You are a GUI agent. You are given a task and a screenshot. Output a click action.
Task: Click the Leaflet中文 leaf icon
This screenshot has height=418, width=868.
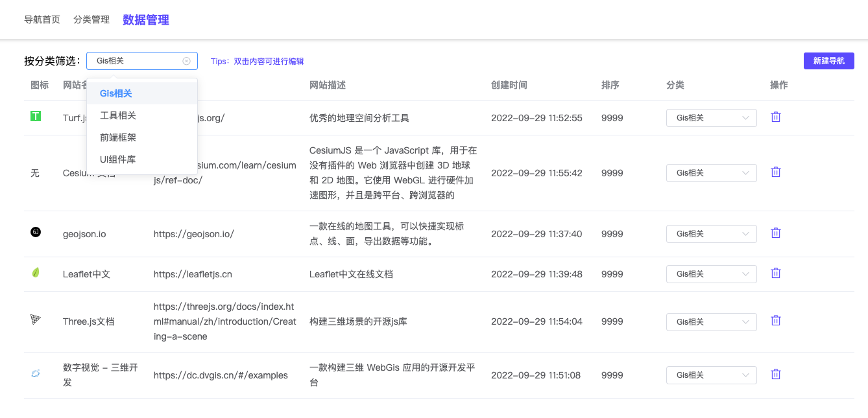36,273
